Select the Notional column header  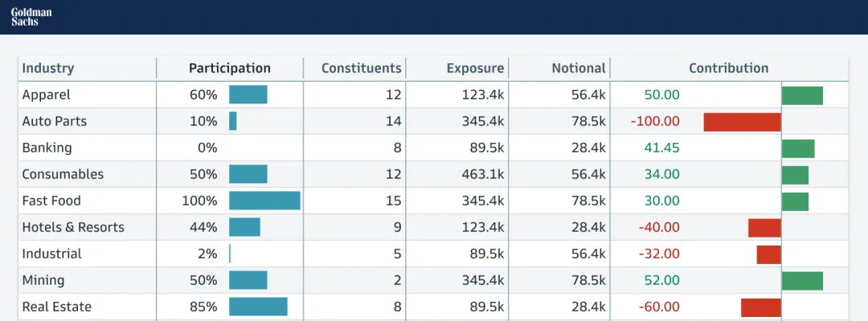click(578, 68)
